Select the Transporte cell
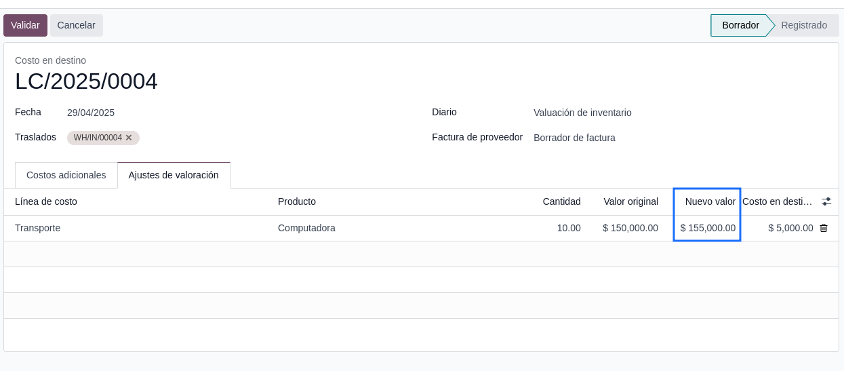Image resolution: width=844 pixels, height=372 pixels. tap(38, 228)
